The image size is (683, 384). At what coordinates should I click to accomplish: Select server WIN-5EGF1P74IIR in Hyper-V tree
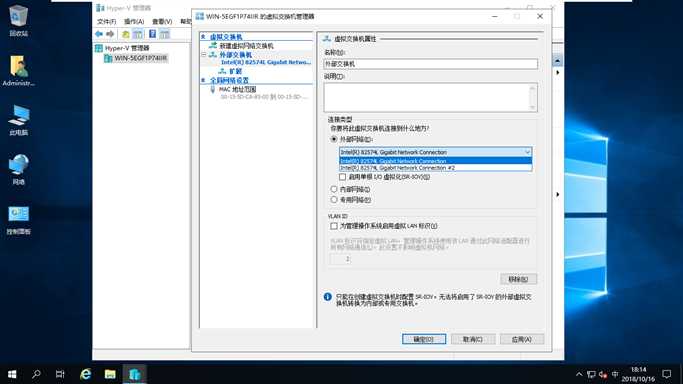click(140, 58)
